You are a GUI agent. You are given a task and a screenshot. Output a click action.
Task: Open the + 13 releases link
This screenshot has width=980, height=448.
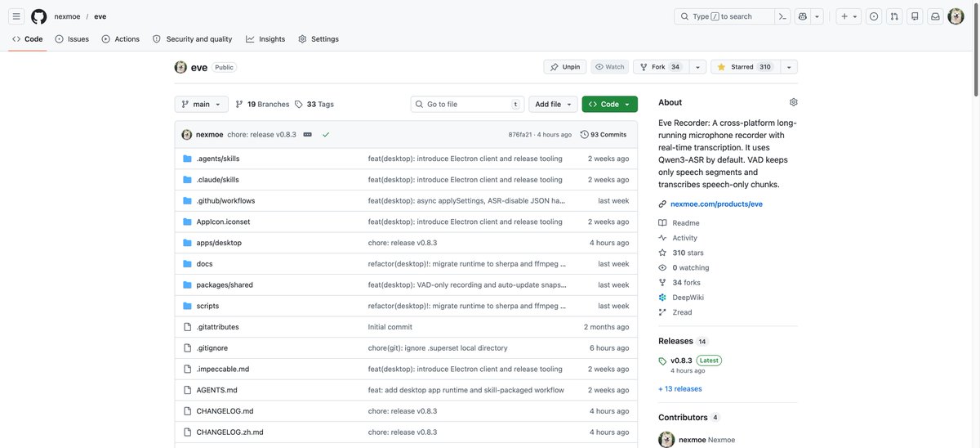[680, 389]
